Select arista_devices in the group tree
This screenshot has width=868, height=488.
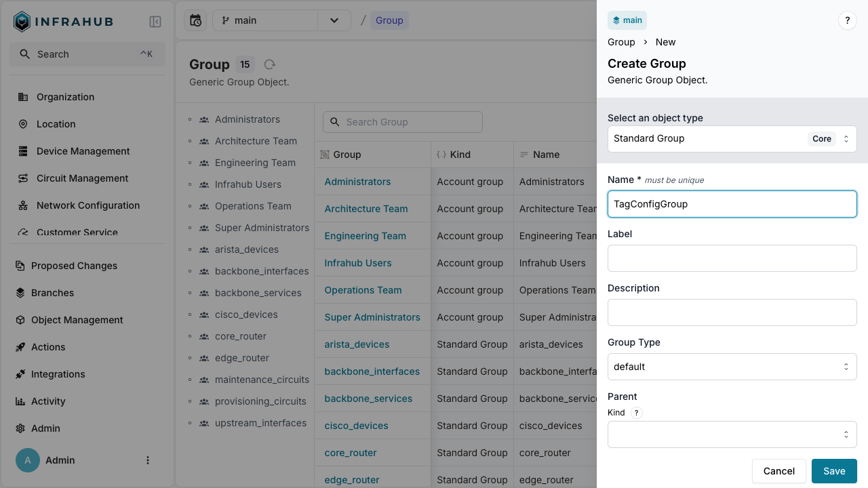click(246, 249)
